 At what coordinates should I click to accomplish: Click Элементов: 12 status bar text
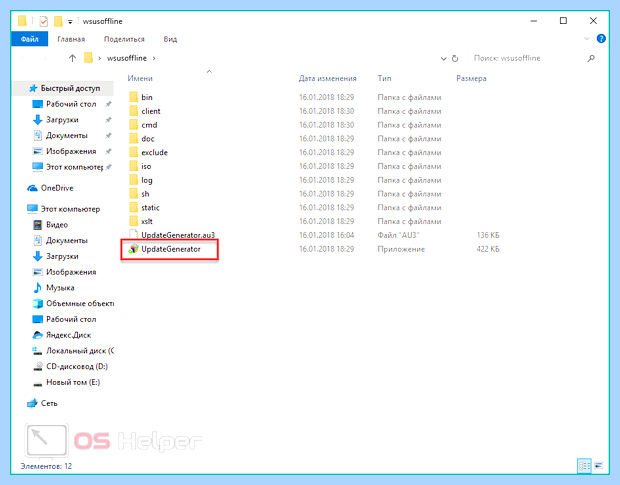click(46, 466)
